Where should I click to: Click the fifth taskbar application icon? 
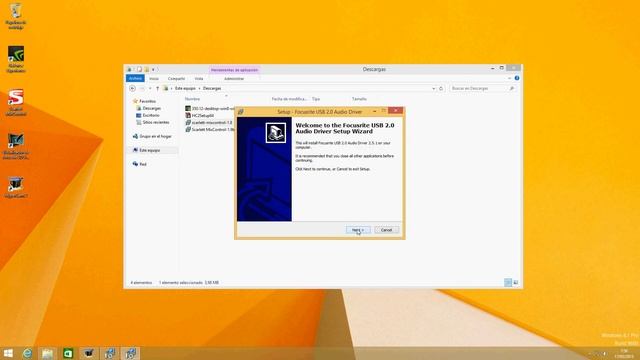[89, 353]
